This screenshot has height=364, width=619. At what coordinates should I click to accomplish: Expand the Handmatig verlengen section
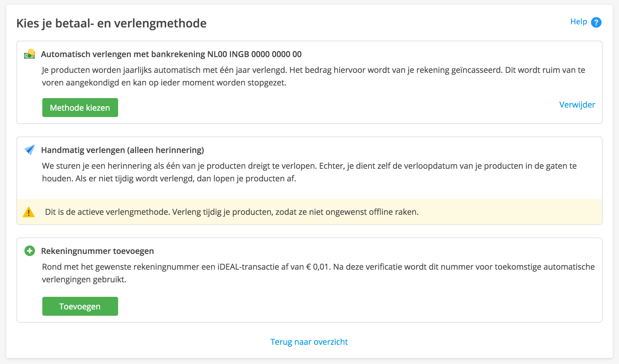tap(123, 150)
